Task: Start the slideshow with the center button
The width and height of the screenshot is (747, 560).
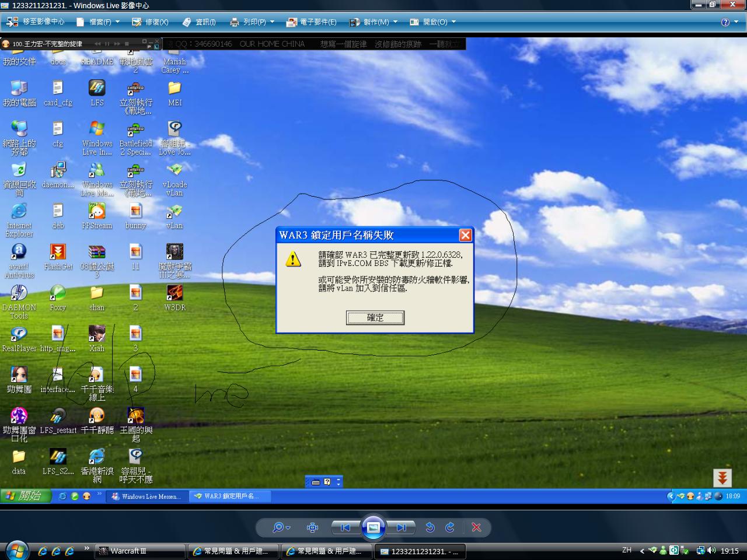Action: point(373,527)
